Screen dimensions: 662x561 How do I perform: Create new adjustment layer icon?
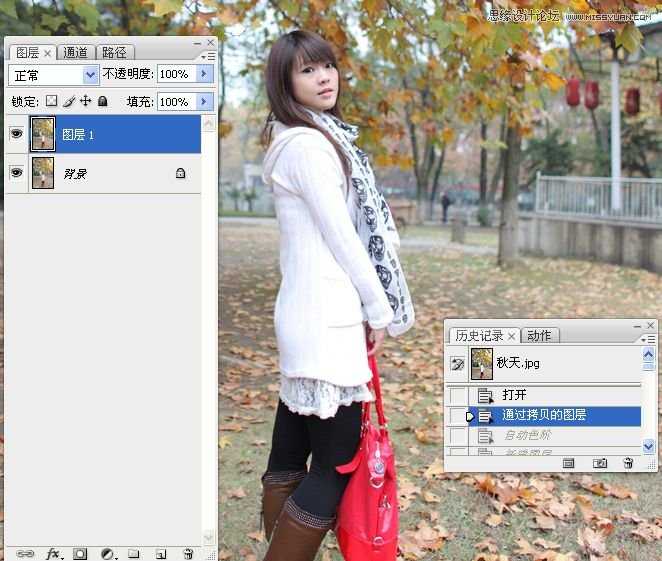(x=108, y=553)
